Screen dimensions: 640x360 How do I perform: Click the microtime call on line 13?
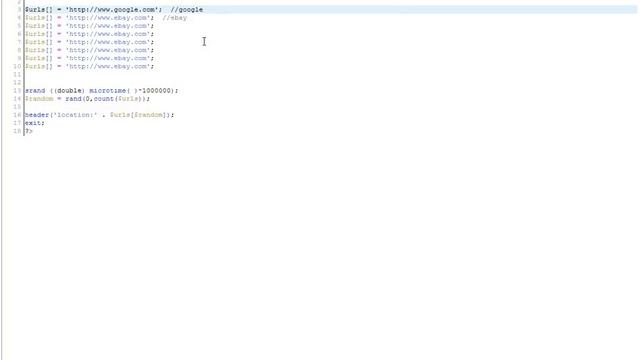coord(113,91)
